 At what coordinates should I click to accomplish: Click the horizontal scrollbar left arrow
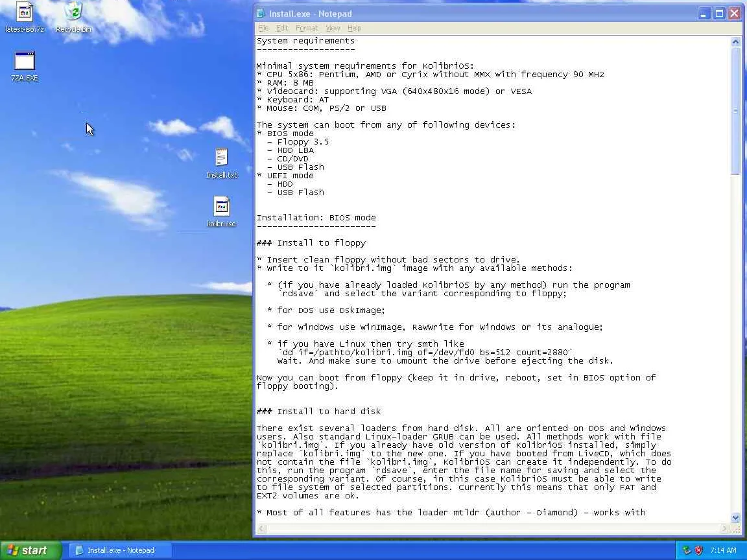click(261, 528)
